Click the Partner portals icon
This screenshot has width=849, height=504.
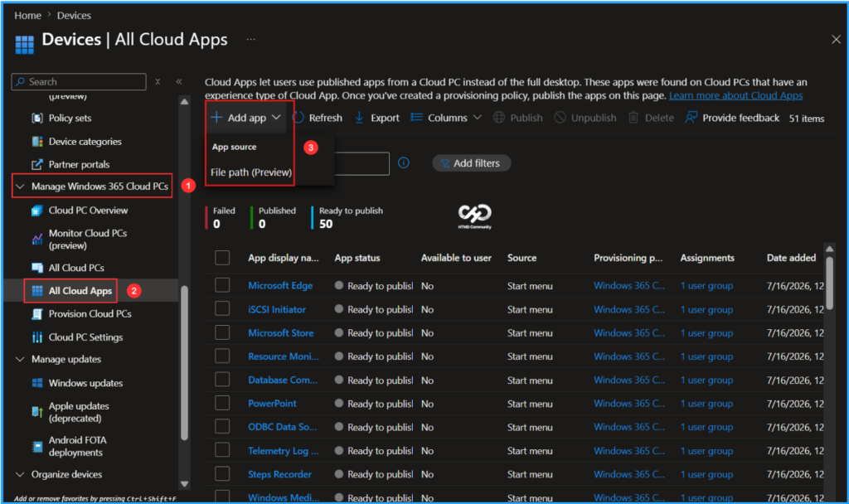[36, 165]
